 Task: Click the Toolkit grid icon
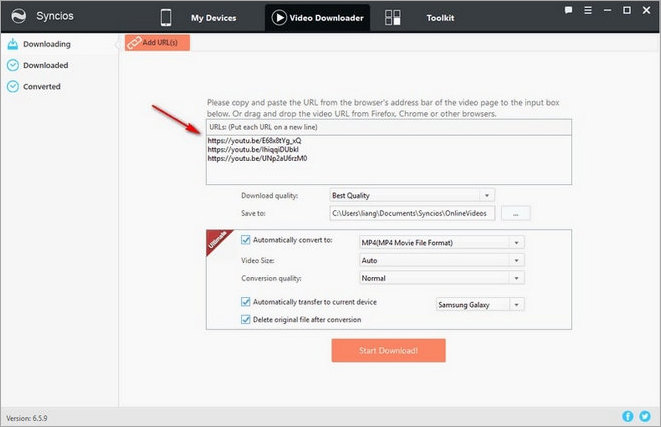point(393,18)
